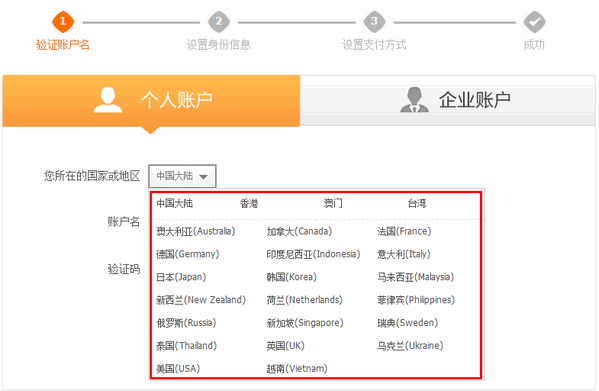Viewport: 599px width, 391px height.
Task: Click the 验证账户名 step label
Action: [63, 45]
